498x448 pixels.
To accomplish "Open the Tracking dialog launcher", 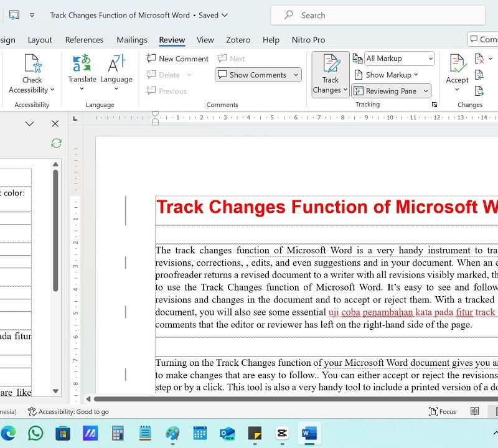I will 434,105.
